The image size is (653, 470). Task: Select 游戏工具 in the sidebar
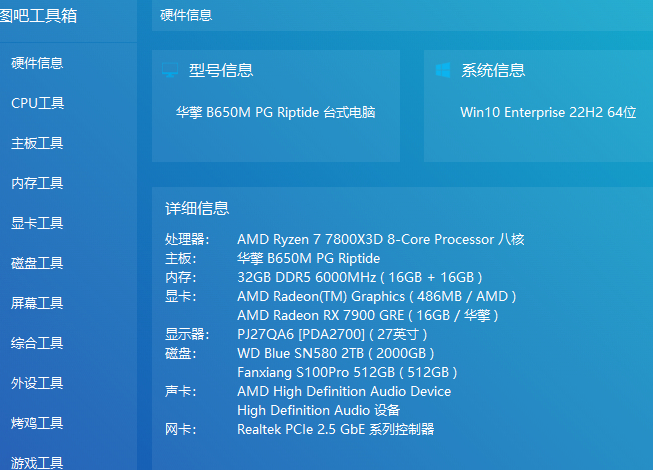pos(37,463)
